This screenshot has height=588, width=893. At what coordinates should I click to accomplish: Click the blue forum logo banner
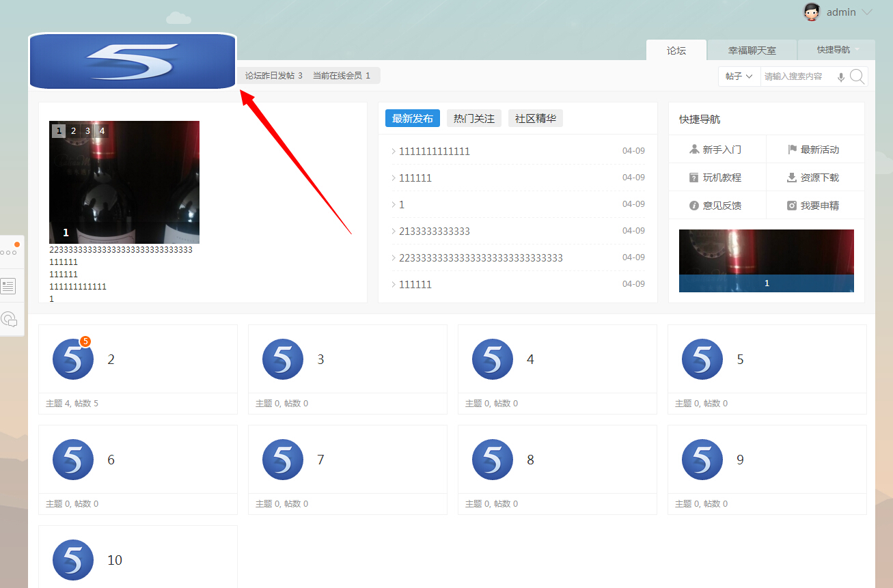coord(133,61)
